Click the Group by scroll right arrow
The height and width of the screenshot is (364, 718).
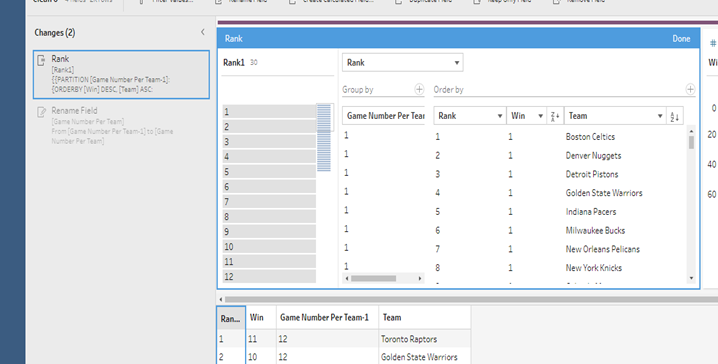(420, 278)
